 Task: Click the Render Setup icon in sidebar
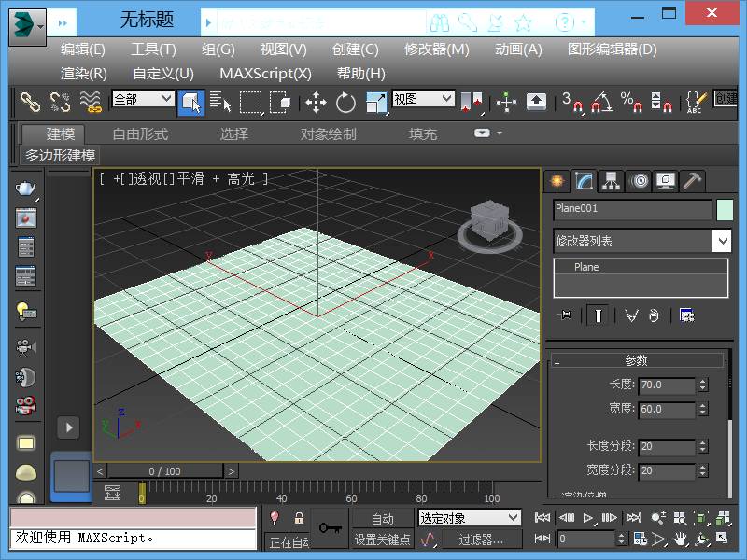26,247
